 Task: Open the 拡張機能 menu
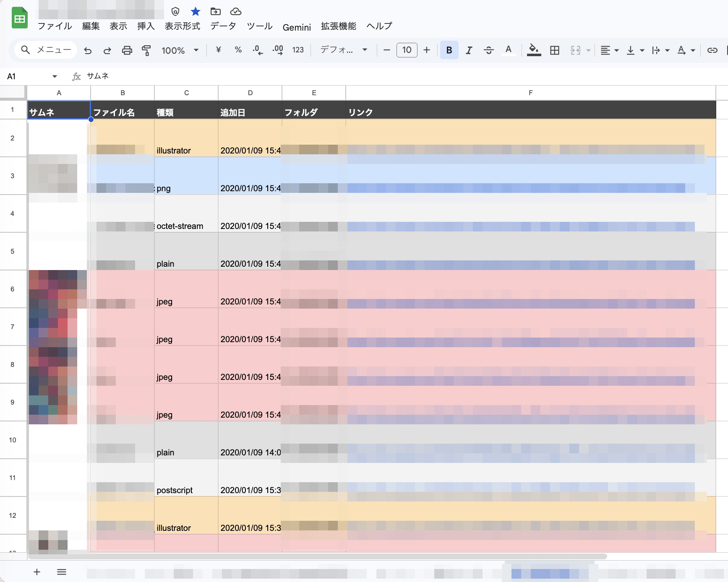tap(338, 26)
